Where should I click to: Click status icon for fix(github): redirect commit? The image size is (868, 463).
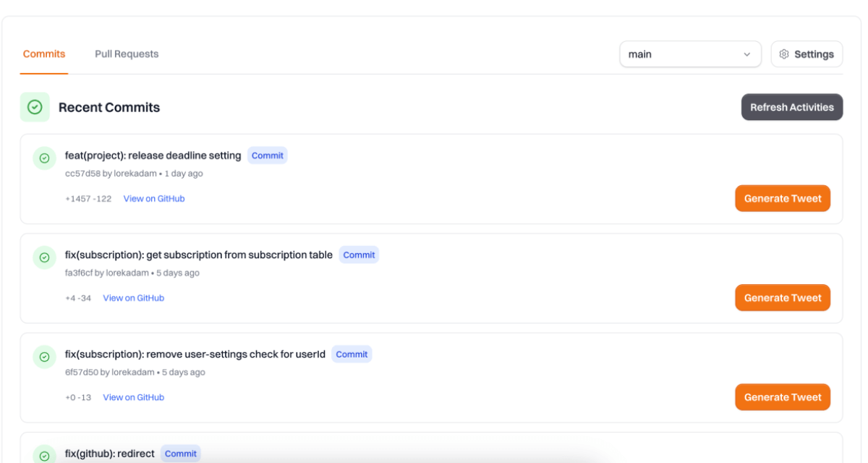pos(44,456)
